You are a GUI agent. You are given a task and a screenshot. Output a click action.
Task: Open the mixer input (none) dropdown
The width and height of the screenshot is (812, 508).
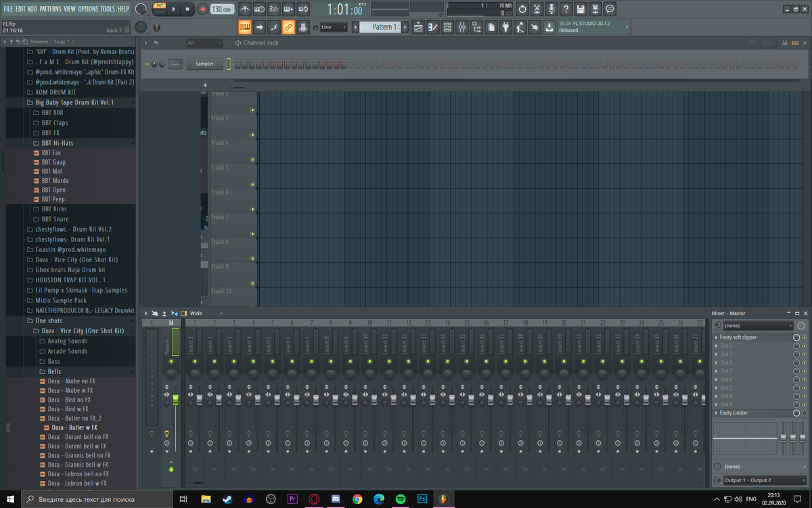click(758, 326)
